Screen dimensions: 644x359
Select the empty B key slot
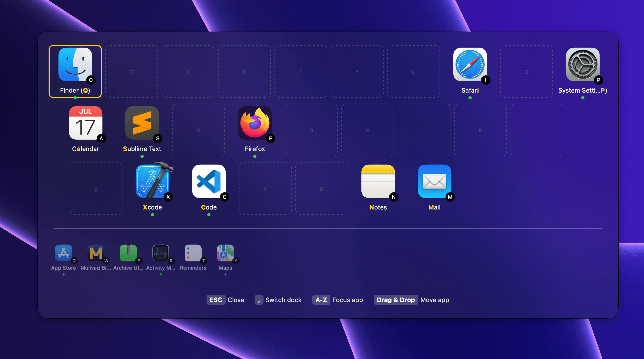click(x=322, y=188)
